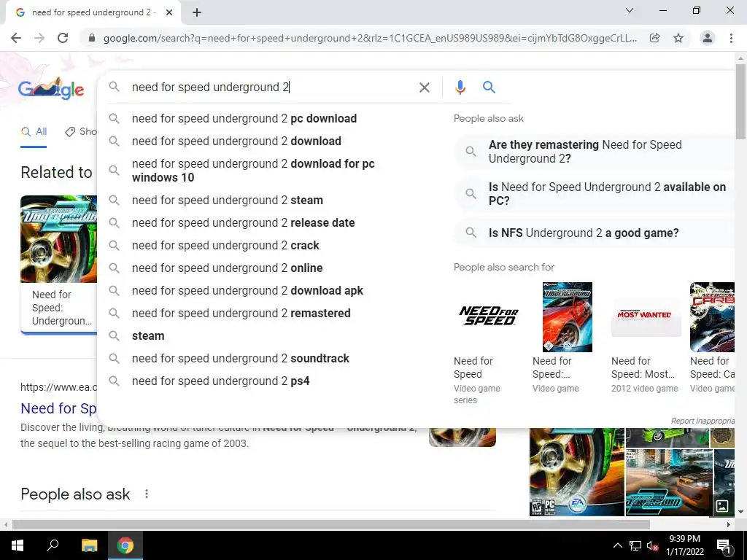This screenshot has width=747, height=560.
Task: Close the need for speed tab
Action: click(x=169, y=12)
